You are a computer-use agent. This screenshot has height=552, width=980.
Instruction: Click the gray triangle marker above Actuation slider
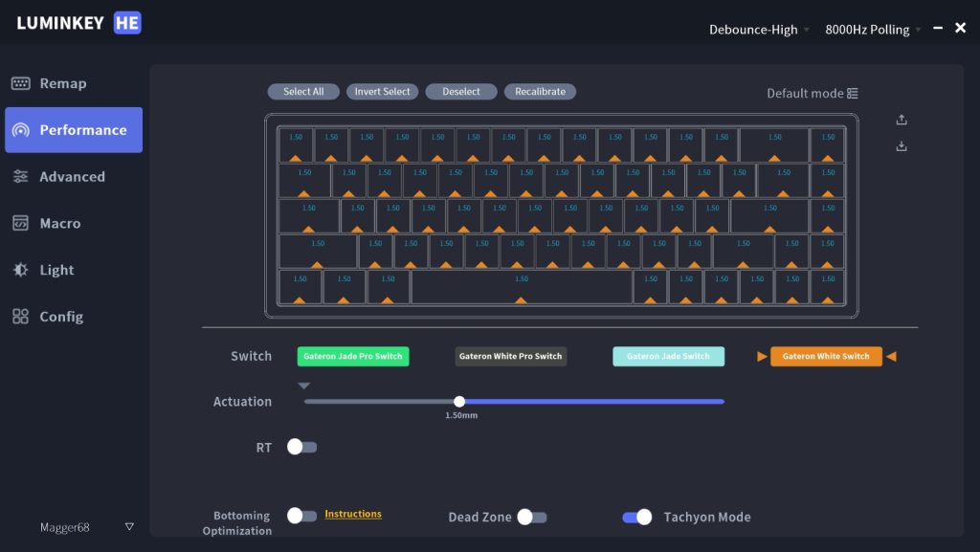point(303,386)
